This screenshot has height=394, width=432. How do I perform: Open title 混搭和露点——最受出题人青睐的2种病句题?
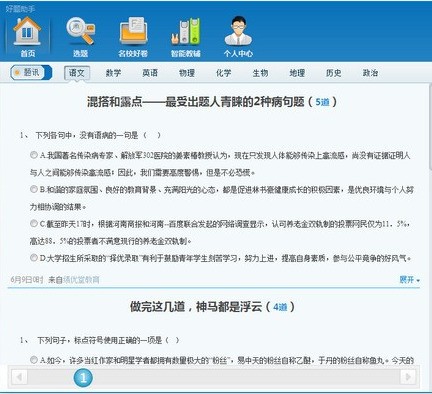pyautogui.click(x=196, y=102)
